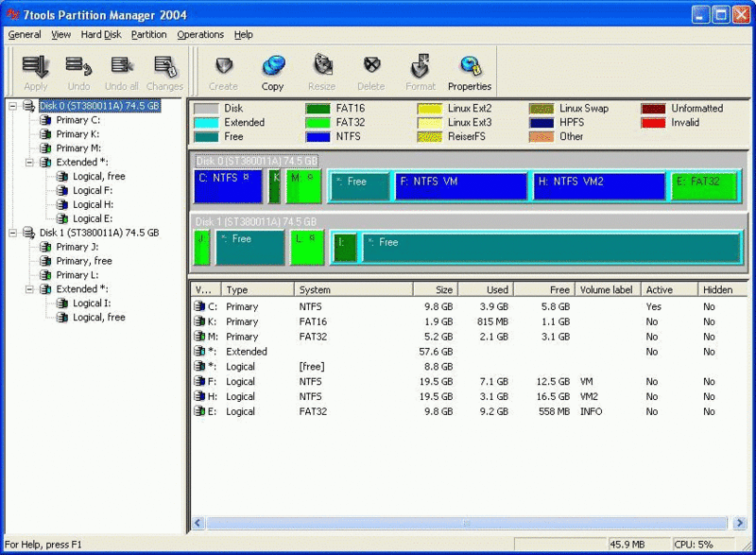Sort by Volume label column header
The height and width of the screenshot is (555, 756).
point(608,290)
